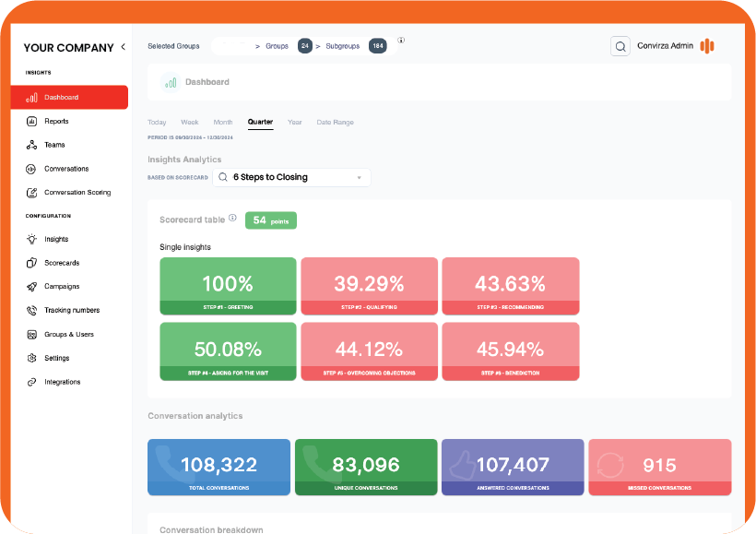The height and width of the screenshot is (534, 756).
Task: Open the search magnifier near Convirza Admin
Action: click(620, 45)
